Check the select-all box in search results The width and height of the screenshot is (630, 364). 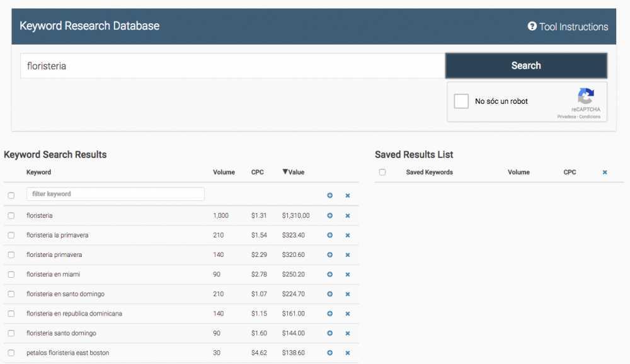[x=11, y=193]
